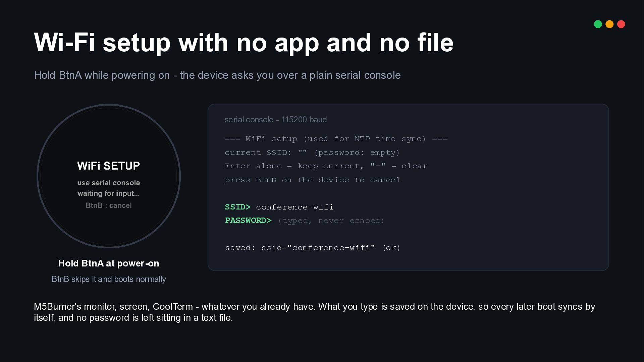
Task: Click the green dot in the corner
Action: 598,24
